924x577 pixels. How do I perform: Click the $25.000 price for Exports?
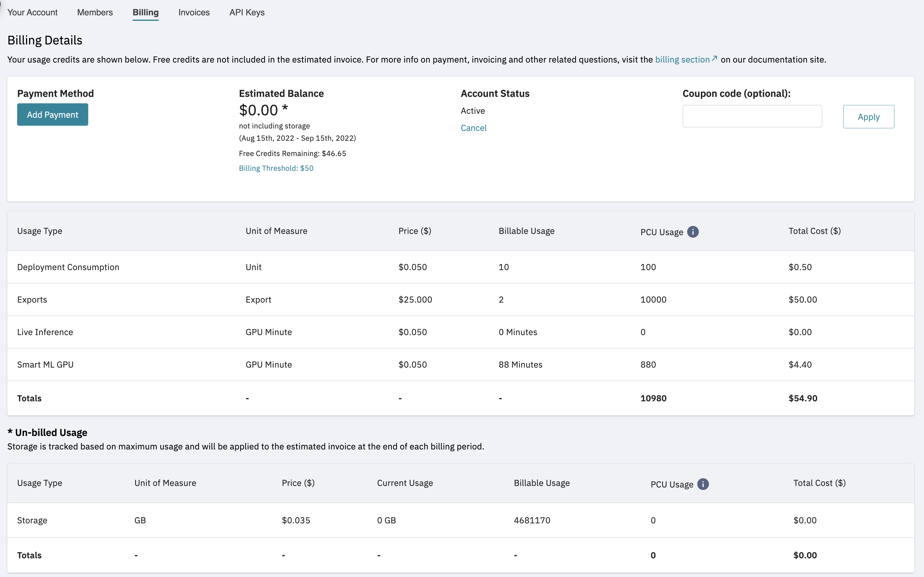415,300
